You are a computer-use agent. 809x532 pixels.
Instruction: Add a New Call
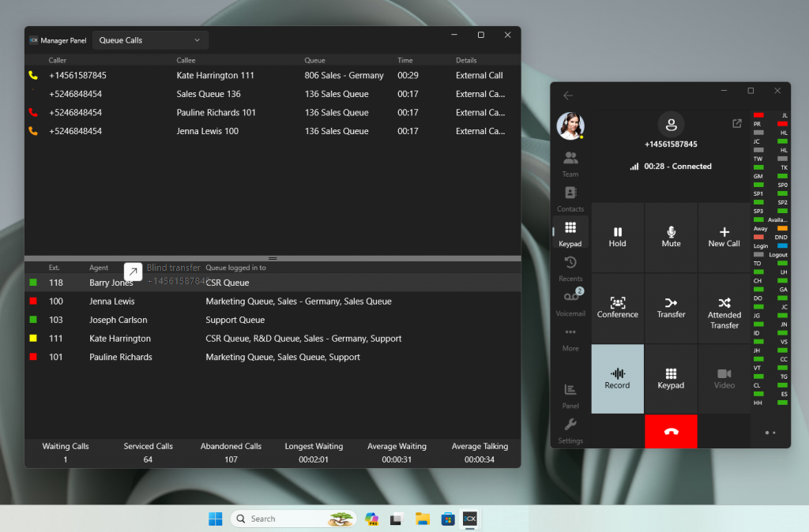coord(724,237)
